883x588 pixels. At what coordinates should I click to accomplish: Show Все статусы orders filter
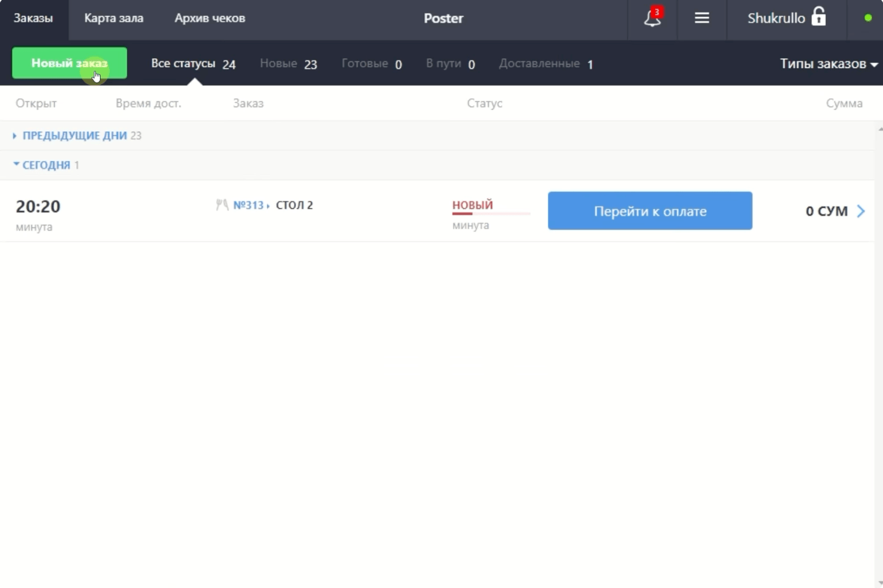click(x=193, y=64)
